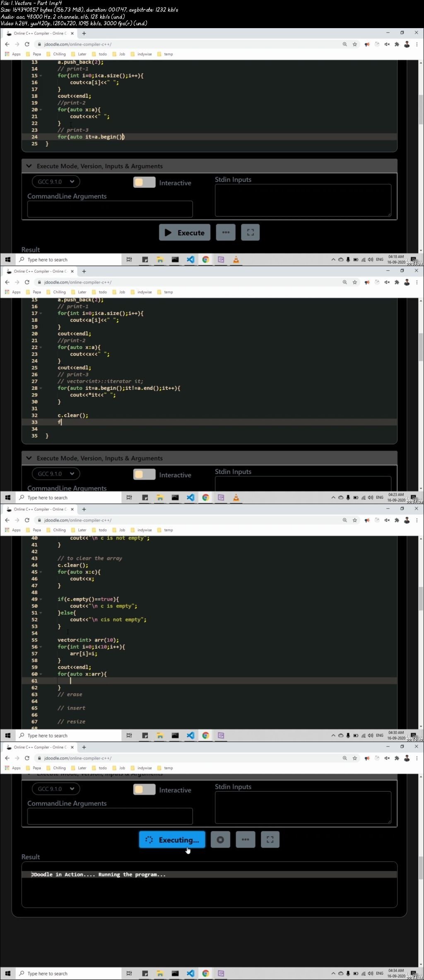Click code line 'c.clear();' at line 32
The height and width of the screenshot is (980, 424).
pos(73,416)
